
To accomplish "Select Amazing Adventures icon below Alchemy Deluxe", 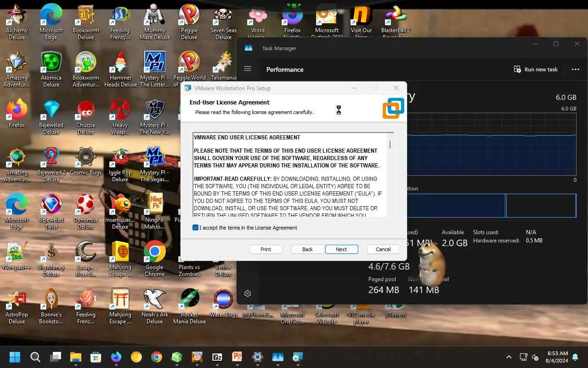I will [17, 69].
